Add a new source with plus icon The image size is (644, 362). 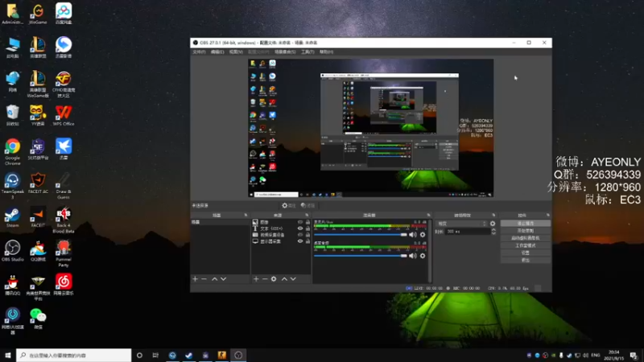(256, 279)
